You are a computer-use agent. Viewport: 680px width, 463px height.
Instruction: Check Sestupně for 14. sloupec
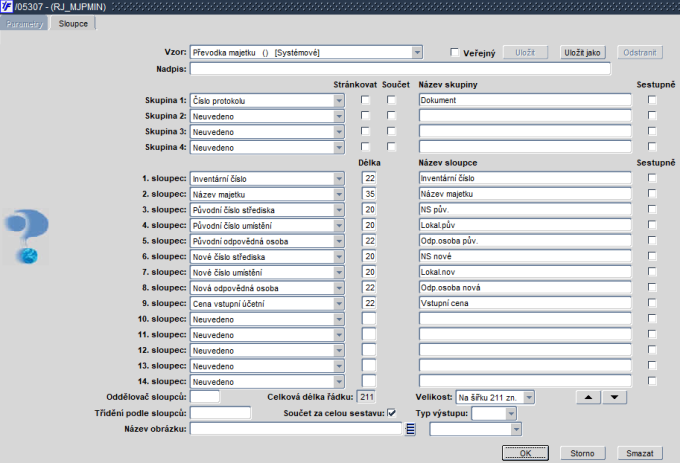652,381
